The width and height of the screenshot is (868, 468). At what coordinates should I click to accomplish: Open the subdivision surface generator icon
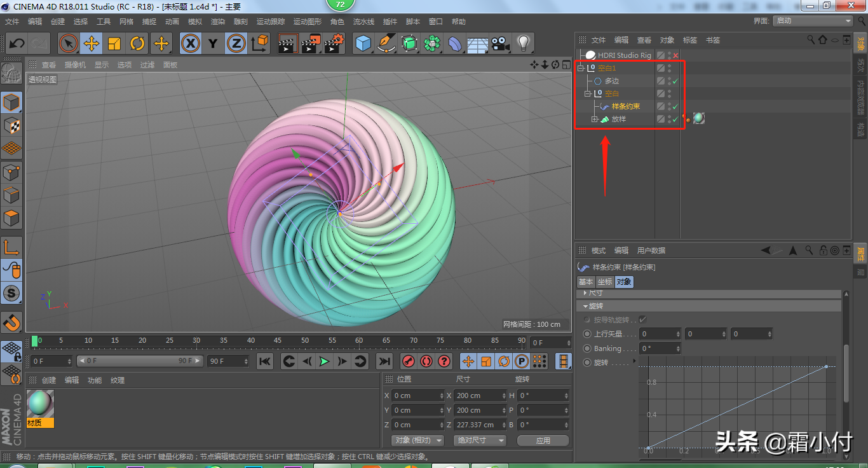coord(409,44)
